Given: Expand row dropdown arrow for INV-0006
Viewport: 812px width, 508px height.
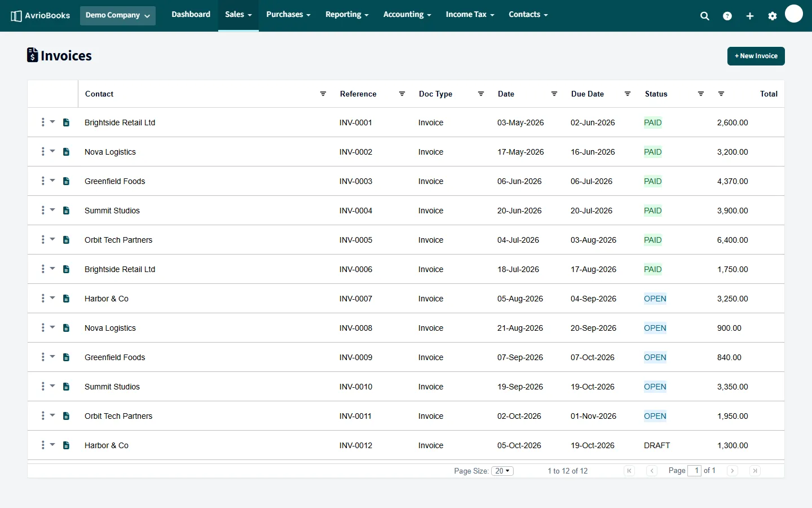Looking at the screenshot, I should click(x=52, y=268).
